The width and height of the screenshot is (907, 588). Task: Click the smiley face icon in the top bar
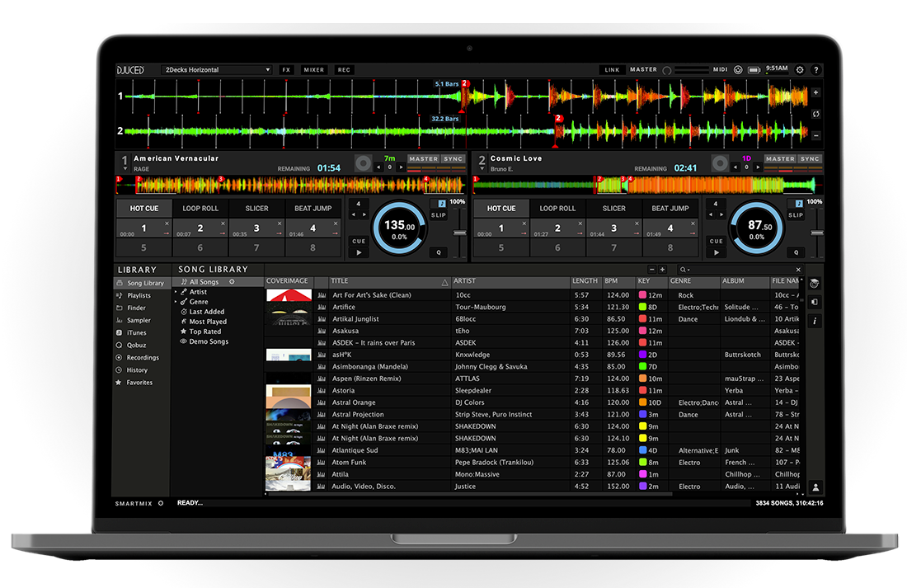pos(738,69)
